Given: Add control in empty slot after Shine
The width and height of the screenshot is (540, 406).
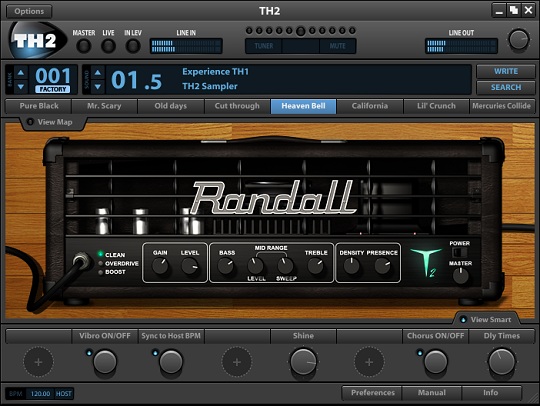Looking at the screenshot, I should 369,362.
